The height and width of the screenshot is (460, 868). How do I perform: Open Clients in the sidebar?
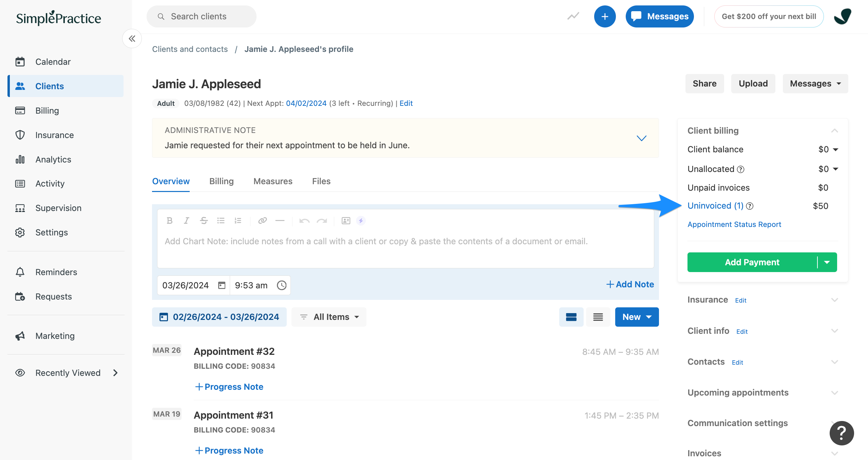coord(66,86)
